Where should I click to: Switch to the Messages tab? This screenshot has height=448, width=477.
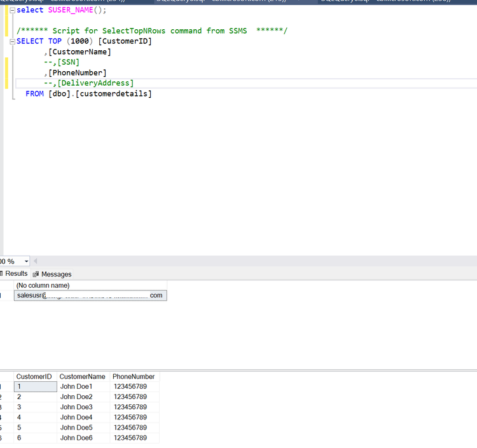pos(52,274)
